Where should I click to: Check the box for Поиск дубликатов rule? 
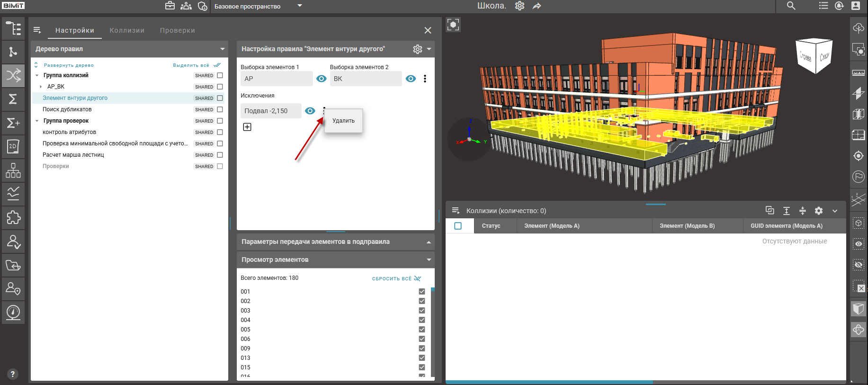coord(220,109)
